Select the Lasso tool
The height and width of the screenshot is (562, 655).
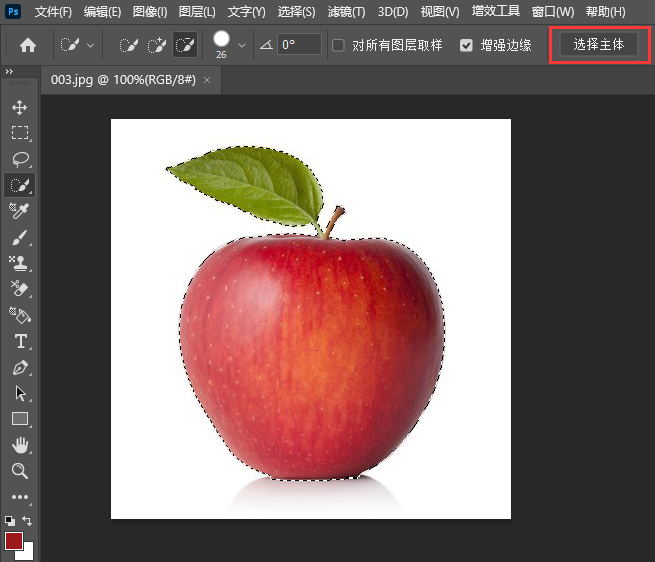[x=20, y=159]
